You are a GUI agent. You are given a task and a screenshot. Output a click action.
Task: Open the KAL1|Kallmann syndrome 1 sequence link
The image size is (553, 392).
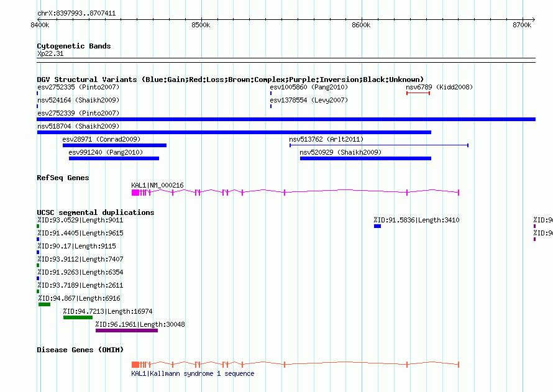pyautogui.click(x=193, y=373)
